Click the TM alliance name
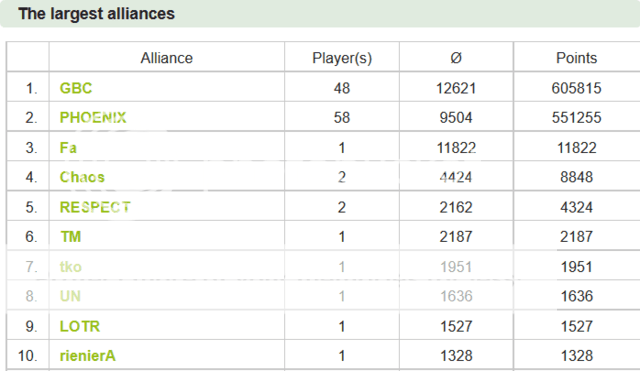Viewport: 640px width, 371px height. [x=71, y=237]
